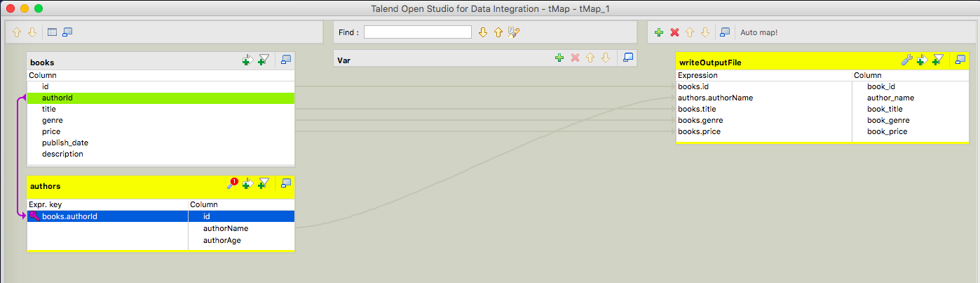The height and width of the screenshot is (283, 980).
Task: Click the move up arrow in input toolbar
Action: (18, 32)
